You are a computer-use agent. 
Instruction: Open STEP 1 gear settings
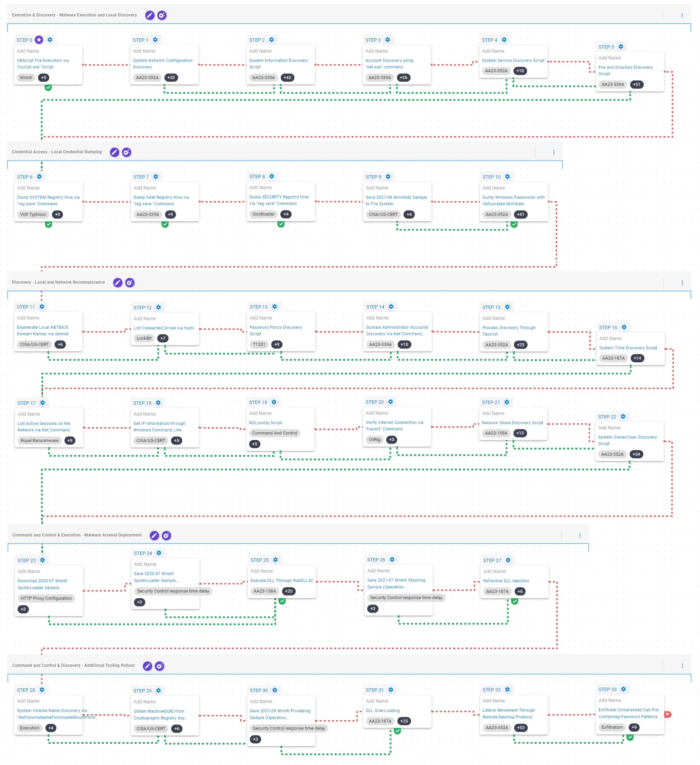pos(155,40)
